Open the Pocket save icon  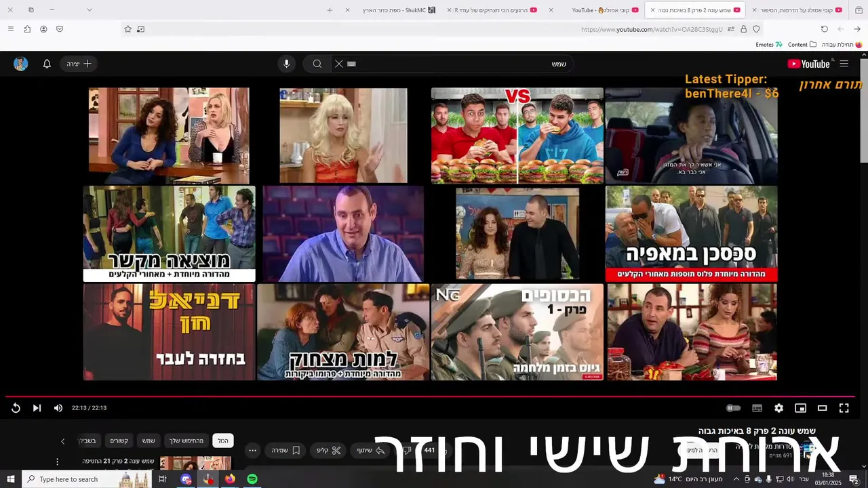click(x=60, y=29)
